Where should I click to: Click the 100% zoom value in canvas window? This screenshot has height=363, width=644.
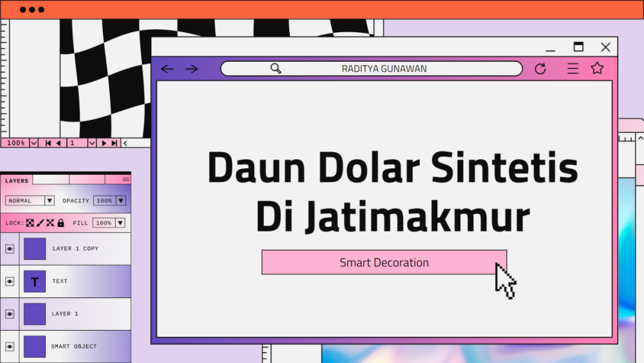coord(15,143)
